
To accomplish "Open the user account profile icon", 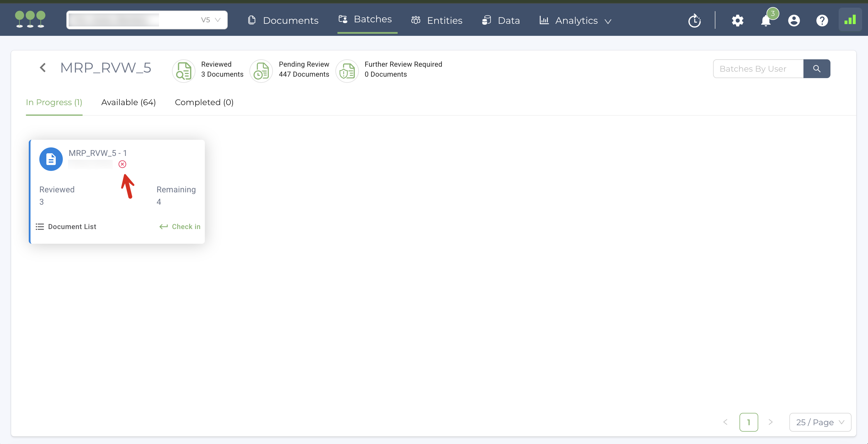I will 793,21.
